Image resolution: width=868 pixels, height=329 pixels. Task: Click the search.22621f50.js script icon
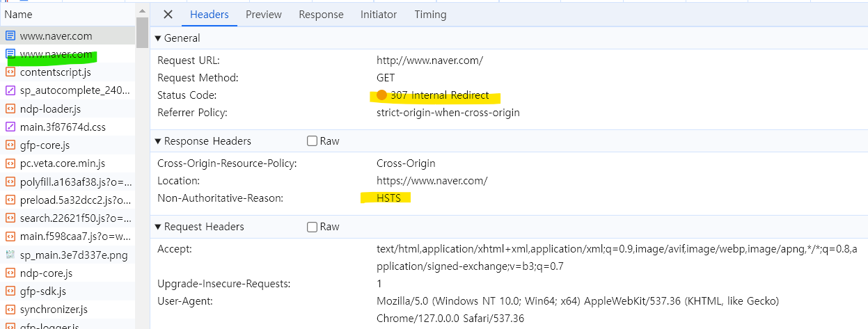click(10, 218)
